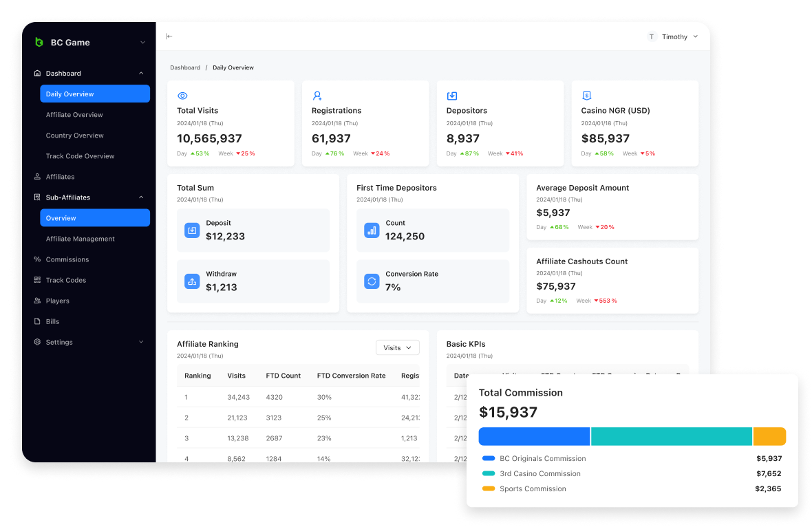812x527 pixels.
Task: Click the Depositors download icon
Action: tap(452, 96)
